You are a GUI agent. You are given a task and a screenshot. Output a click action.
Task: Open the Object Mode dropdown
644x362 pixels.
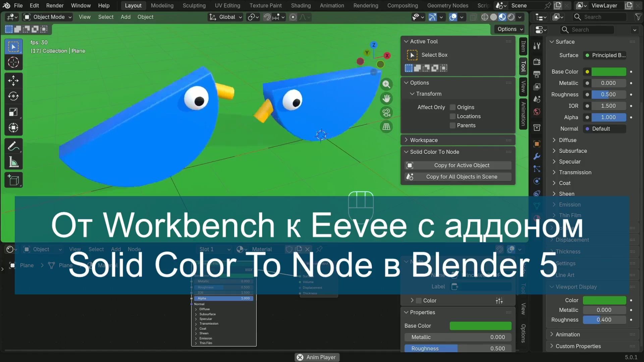coord(48,17)
